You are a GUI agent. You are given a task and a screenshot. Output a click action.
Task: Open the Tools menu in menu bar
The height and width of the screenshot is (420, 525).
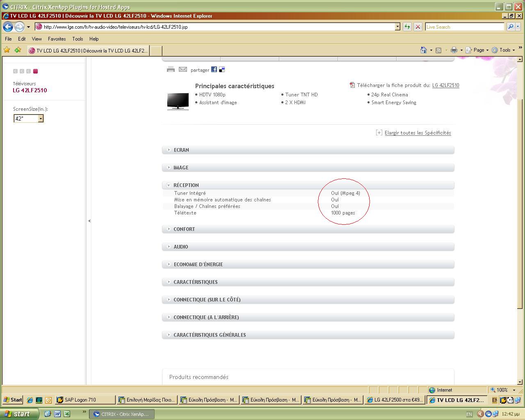tap(78, 39)
